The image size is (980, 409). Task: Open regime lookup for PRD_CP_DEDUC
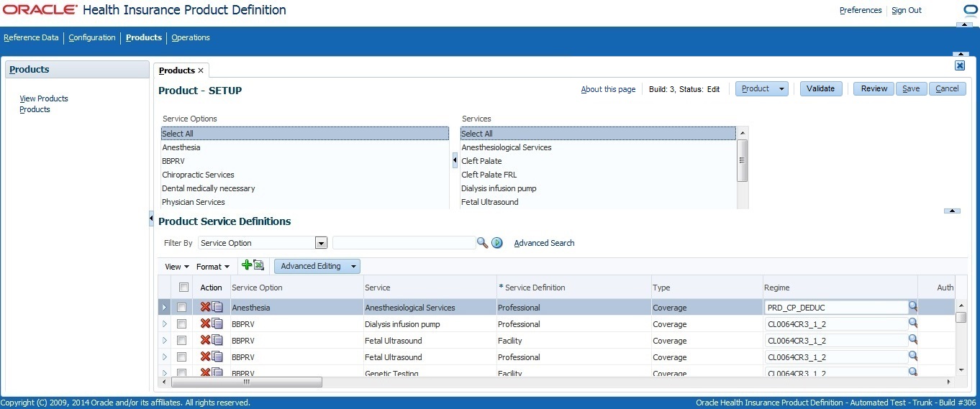tap(913, 306)
